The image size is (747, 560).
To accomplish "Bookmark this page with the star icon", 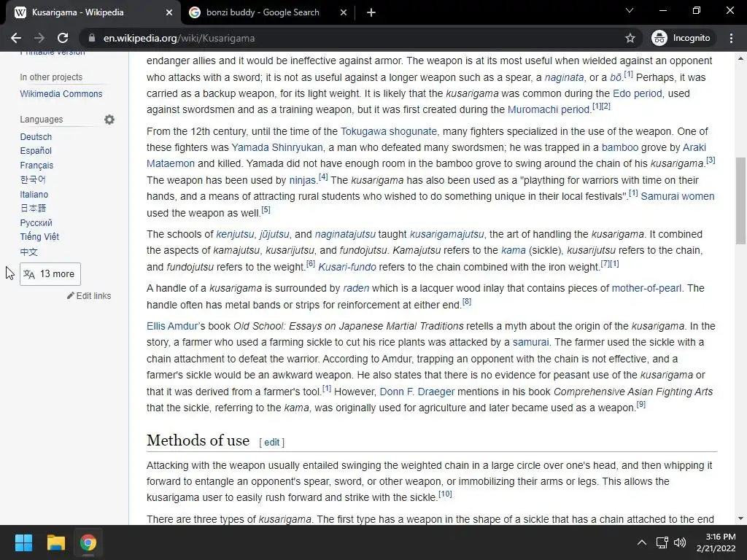I will tap(630, 38).
